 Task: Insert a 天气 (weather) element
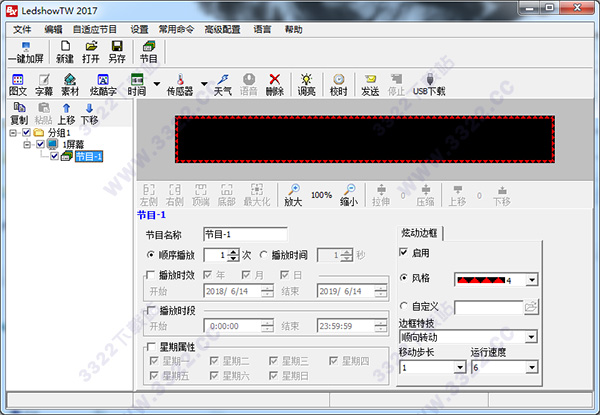(x=222, y=84)
